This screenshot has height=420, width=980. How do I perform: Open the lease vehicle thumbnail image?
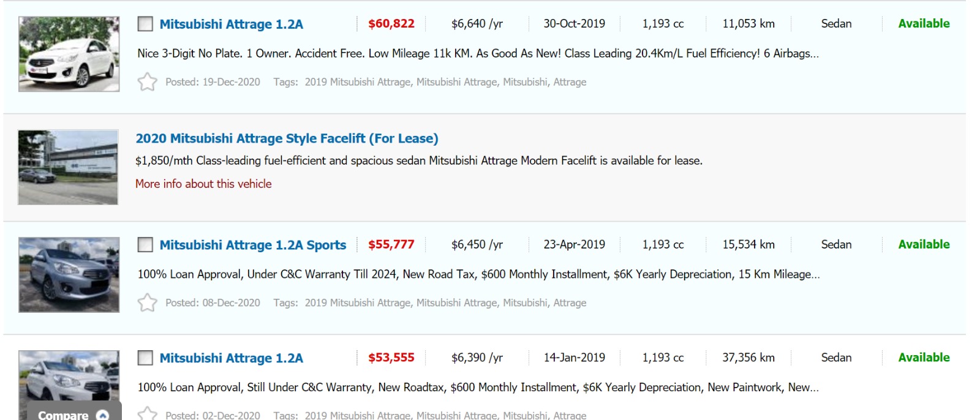(68, 167)
